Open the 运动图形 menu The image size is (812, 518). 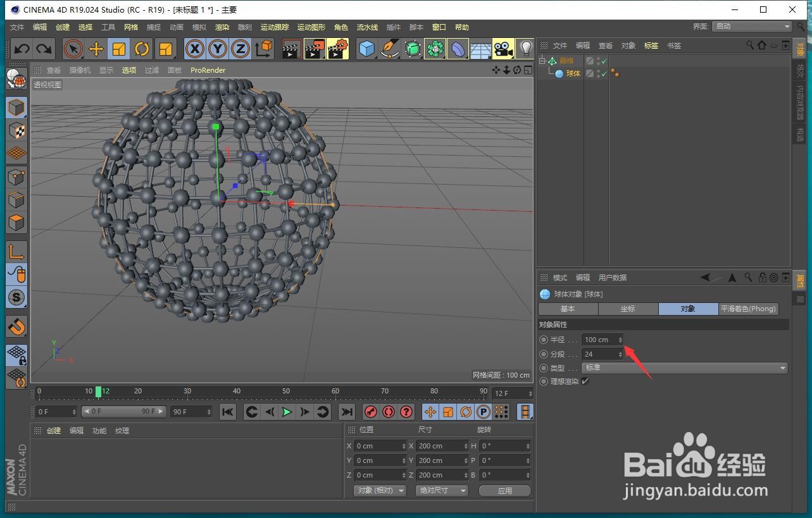(311, 27)
